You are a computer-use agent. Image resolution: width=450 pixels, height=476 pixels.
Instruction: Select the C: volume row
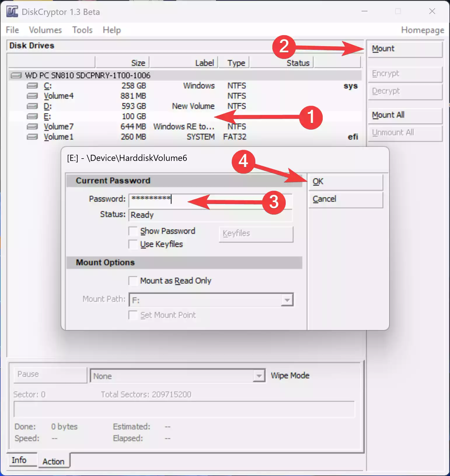(185, 86)
